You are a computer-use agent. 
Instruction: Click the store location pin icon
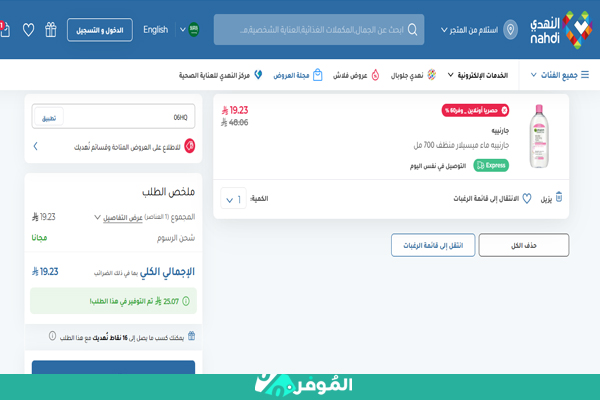510,29
